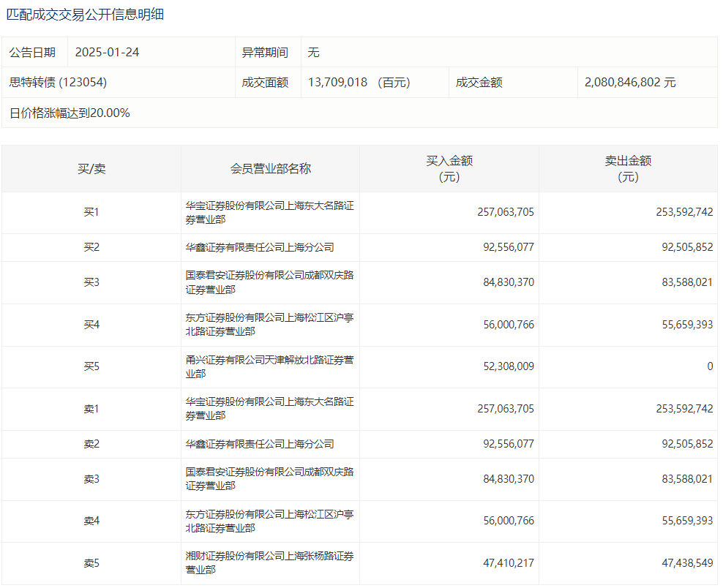Click the 买入金额 (元) column header
This screenshot has height=588, width=723.
coord(449,169)
